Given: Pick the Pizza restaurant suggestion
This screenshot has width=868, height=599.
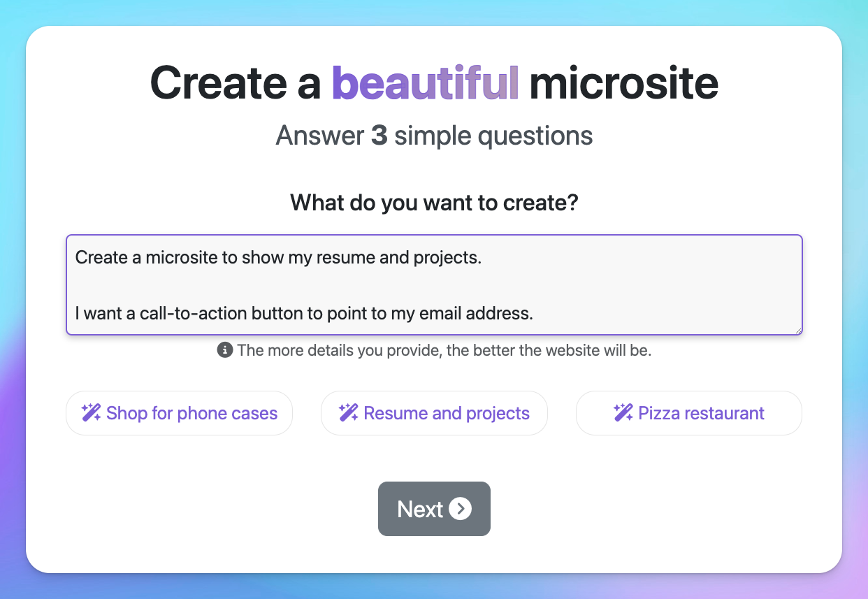Looking at the screenshot, I should tap(689, 413).
